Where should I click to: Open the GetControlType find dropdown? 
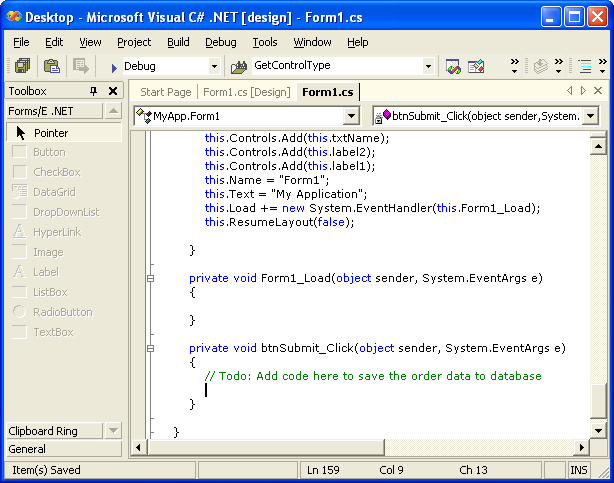(428, 66)
